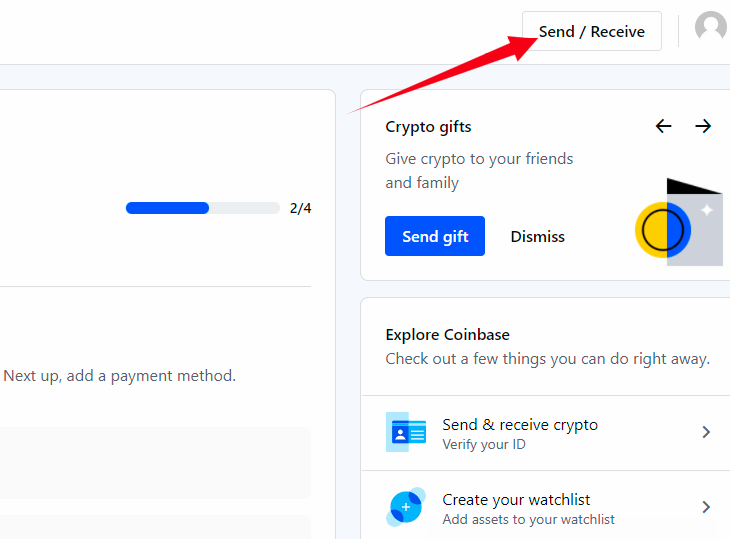The height and width of the screenshot is (539, 730).
Task: Open the user profile avatar menu
Action: point(711,27)
